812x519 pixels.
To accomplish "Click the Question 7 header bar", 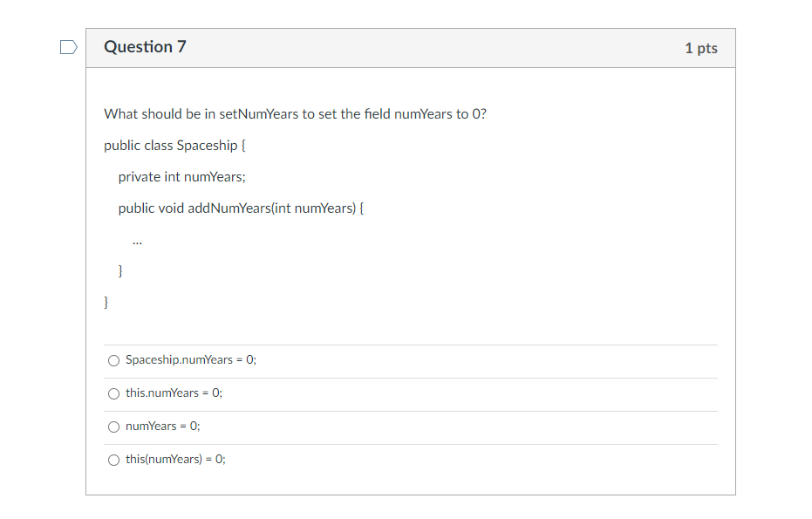I will [410, 47].
